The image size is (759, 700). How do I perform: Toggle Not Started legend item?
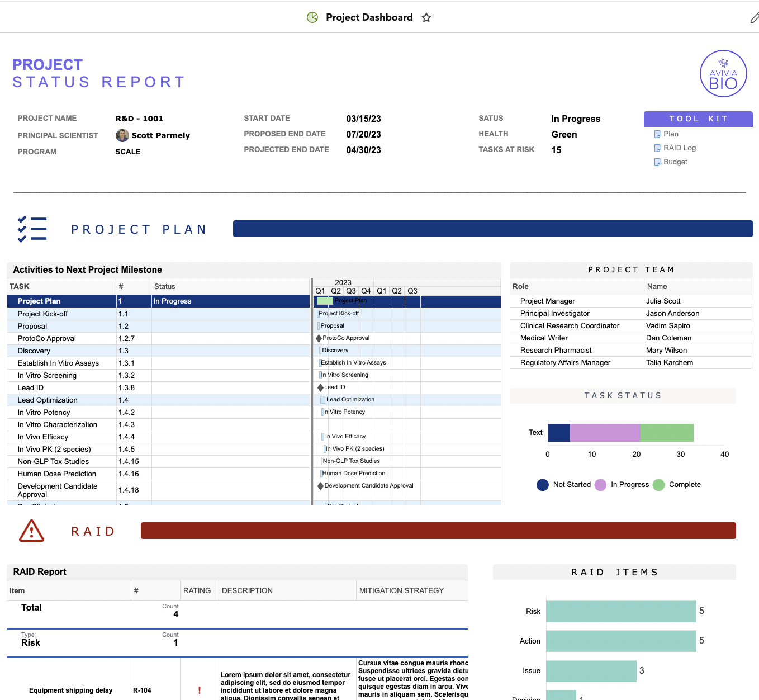[564, 485]
